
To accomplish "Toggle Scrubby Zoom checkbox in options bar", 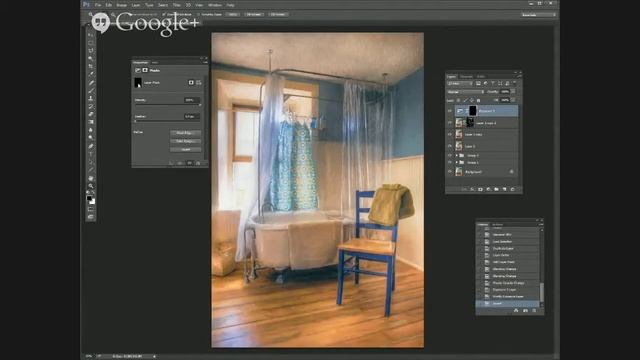I will click(199, 14).
